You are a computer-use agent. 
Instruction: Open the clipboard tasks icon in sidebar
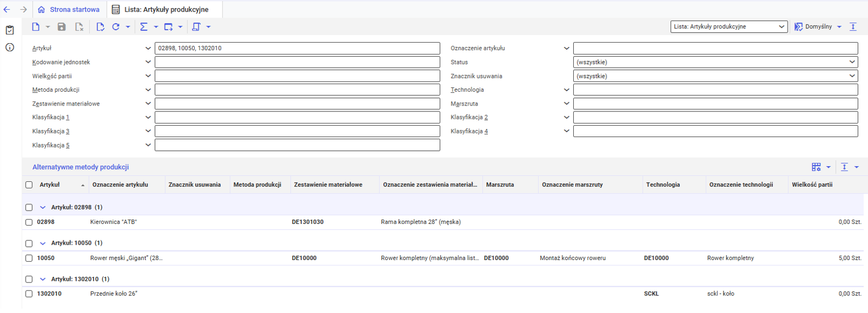[x=10, y=30]
